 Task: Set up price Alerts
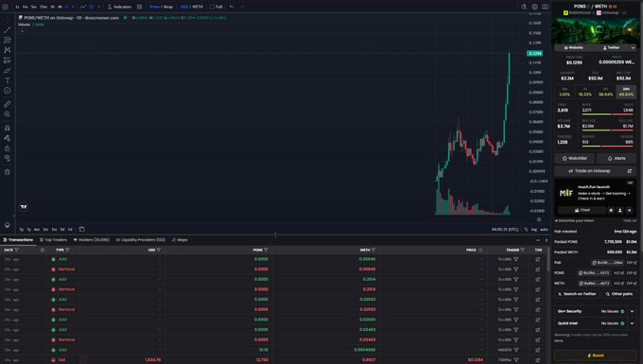pos(617,158)
